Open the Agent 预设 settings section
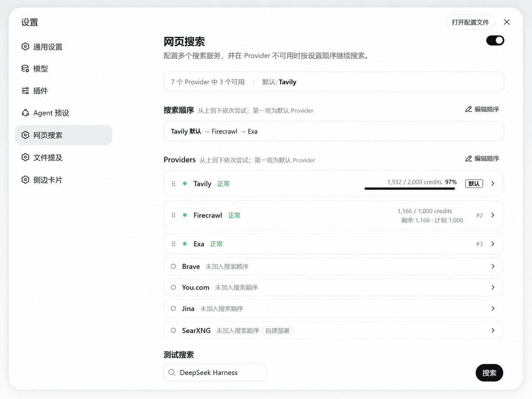Viewport: 532px width, 399px height. [64, 113]
